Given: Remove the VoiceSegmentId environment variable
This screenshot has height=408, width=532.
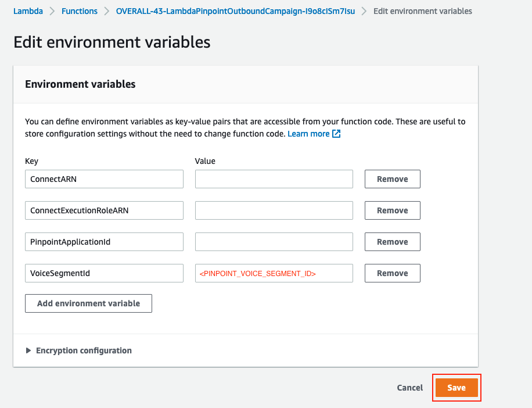Looking at the screenshot, I should pos(392,273).
